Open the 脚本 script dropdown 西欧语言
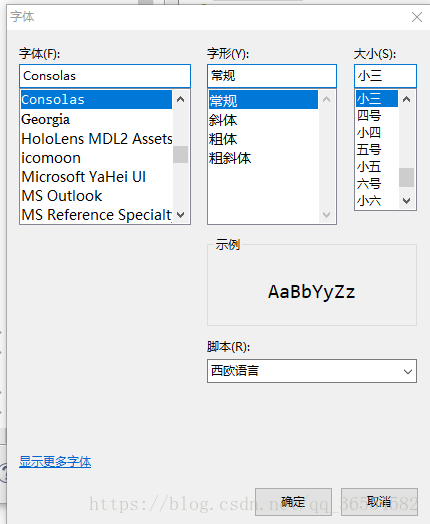 [312, 371]
